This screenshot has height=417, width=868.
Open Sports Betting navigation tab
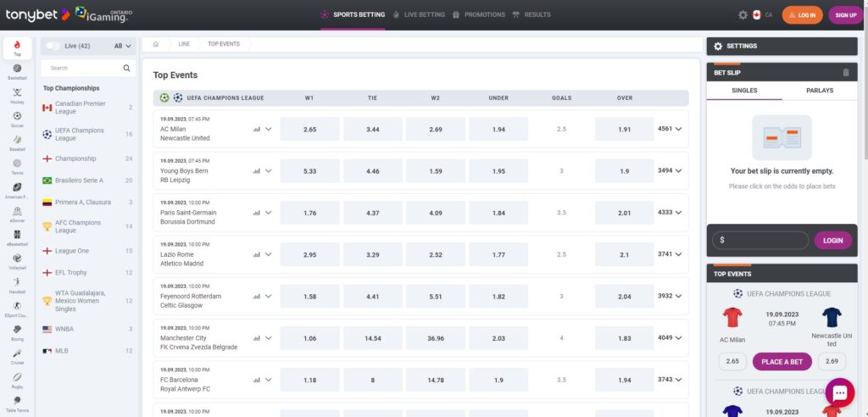click(x=353, y=15)
